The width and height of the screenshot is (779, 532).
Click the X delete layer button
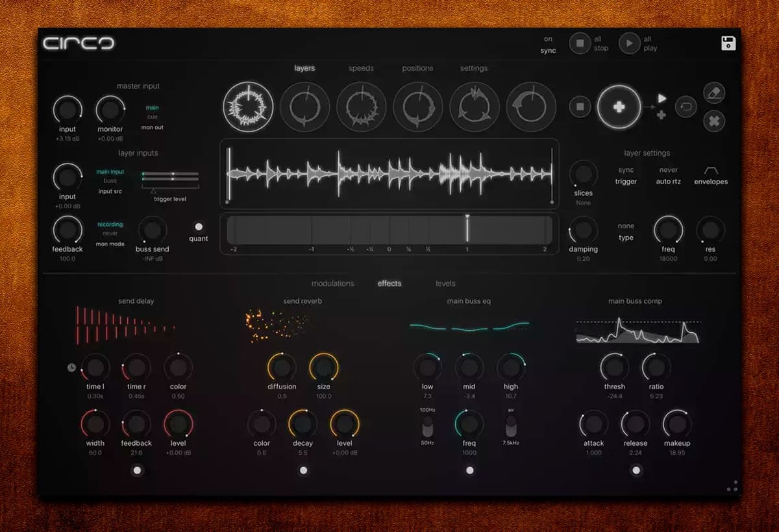pos(714,121)
